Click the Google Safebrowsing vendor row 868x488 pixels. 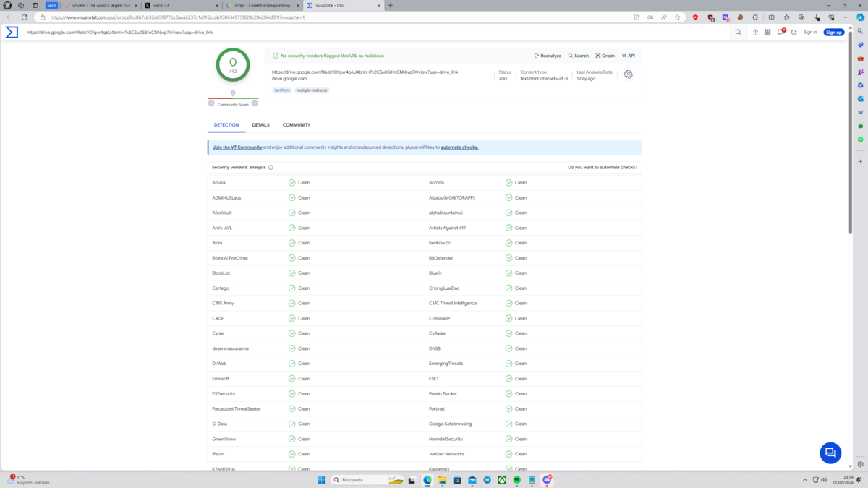533,424
